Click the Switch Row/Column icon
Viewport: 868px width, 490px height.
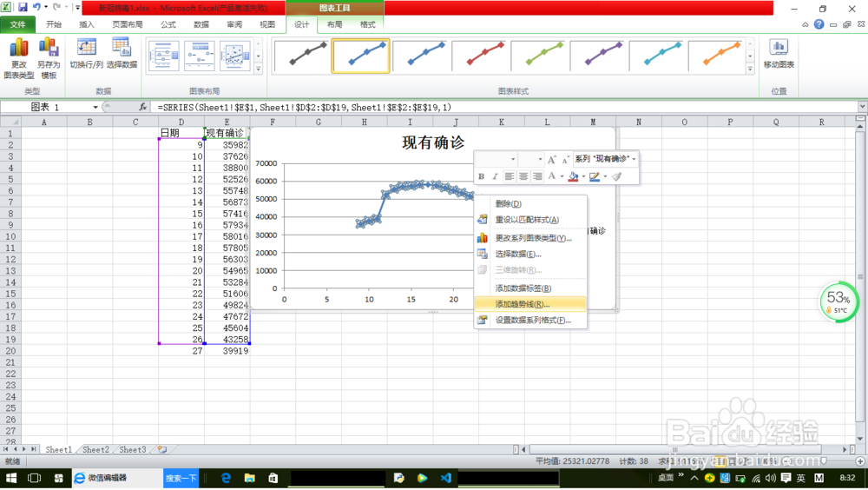(86, 54)
